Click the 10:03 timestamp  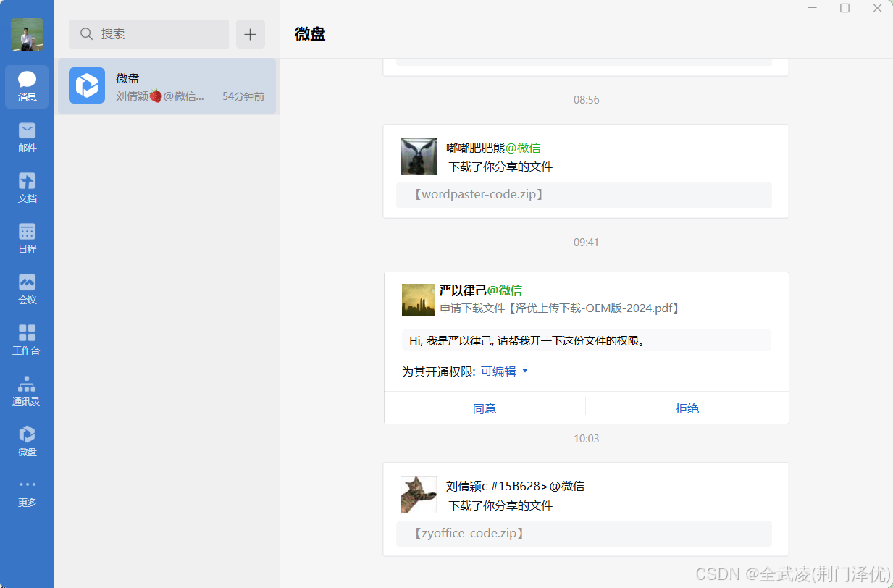point(586,439)
